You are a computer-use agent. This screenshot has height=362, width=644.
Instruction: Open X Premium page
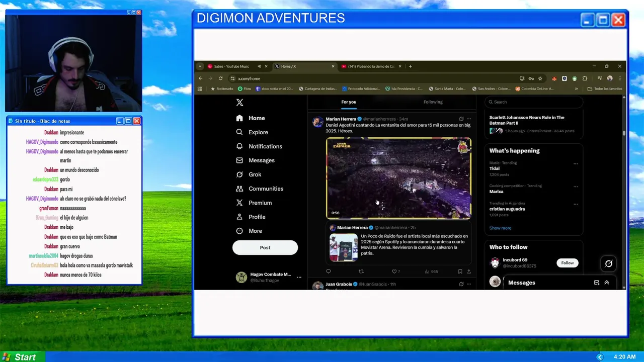(x=254, y=203)
